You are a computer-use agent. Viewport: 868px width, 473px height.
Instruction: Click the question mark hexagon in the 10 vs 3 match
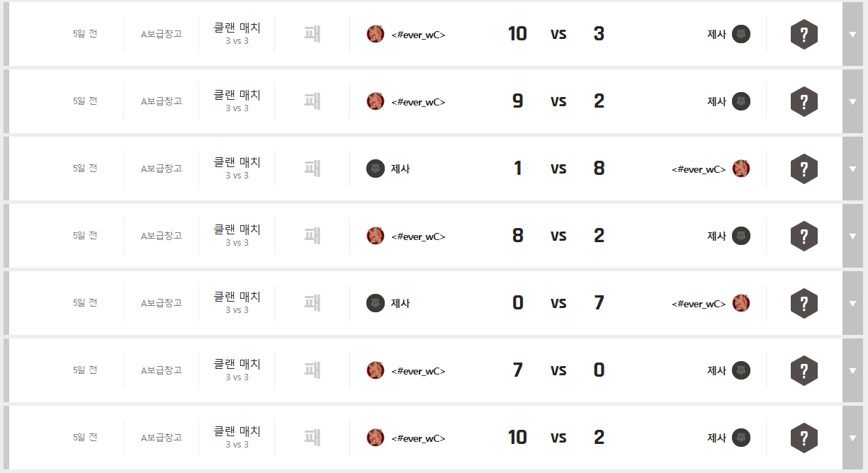[x=804, y=34]
